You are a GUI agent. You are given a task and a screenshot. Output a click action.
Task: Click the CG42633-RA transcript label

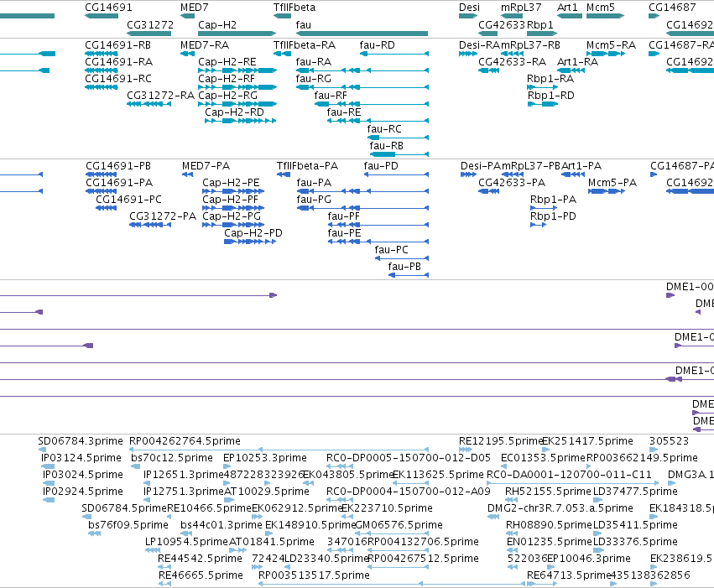pos(513,62)
